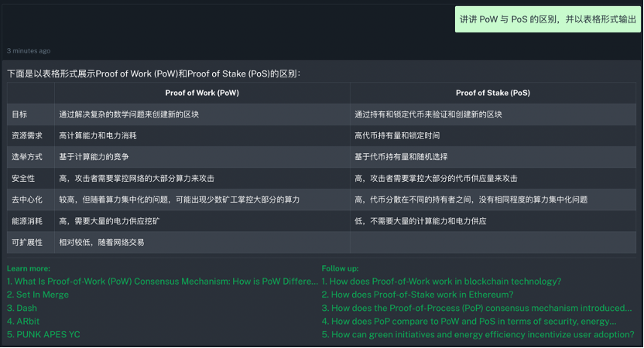
Task: Click the '目标' row label cell
Action: pos(19,114)
